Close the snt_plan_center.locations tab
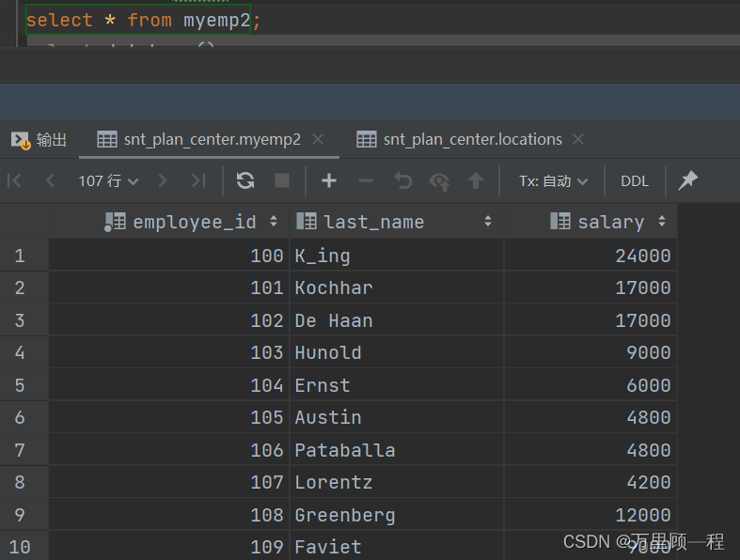 coord(578,139)
